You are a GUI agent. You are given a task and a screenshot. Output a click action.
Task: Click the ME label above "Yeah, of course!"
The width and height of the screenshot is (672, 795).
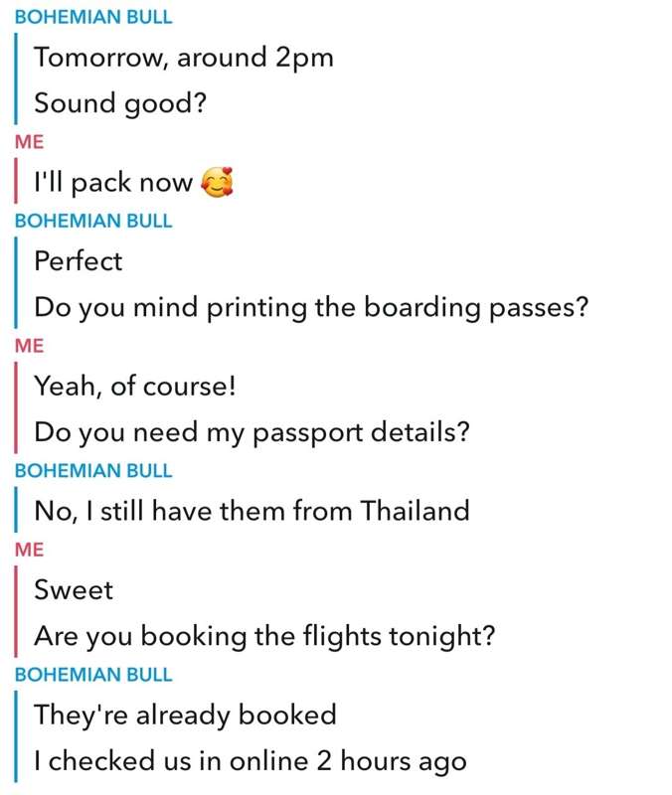(30, 346)
